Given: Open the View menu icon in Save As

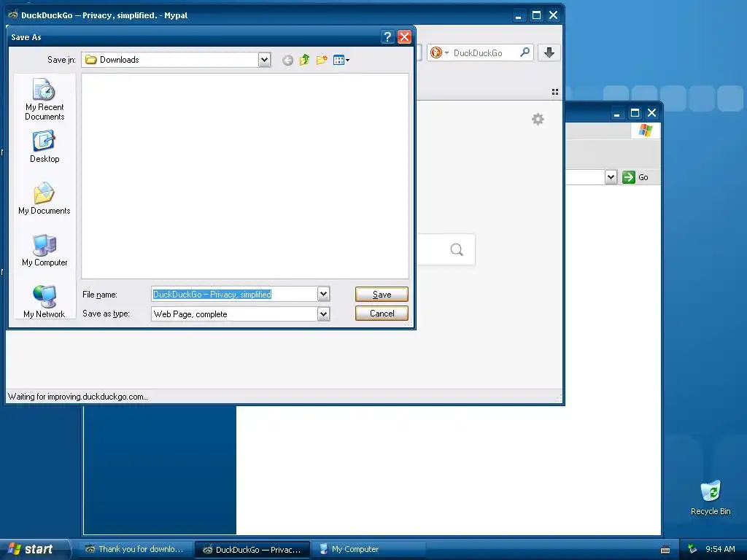Looking at the screenshot, I should tap(341, 60).
